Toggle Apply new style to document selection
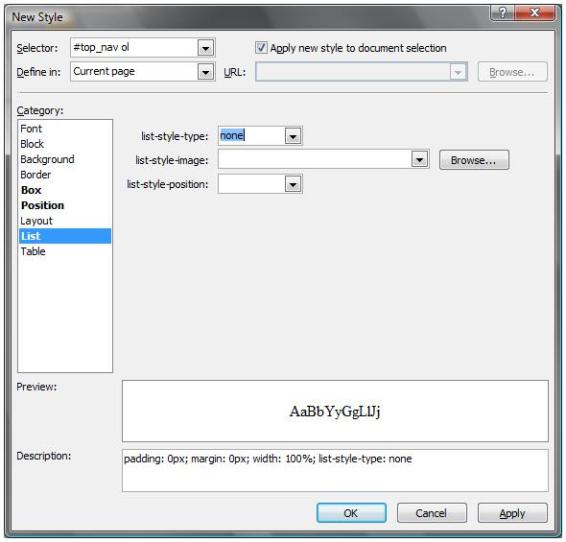Image resolution: width=566 pixels, height=542 pixels. coord(261,48)
